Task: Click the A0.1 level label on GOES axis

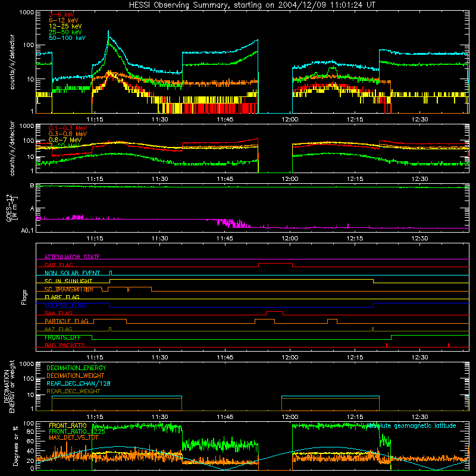Action: coord(27,231)
